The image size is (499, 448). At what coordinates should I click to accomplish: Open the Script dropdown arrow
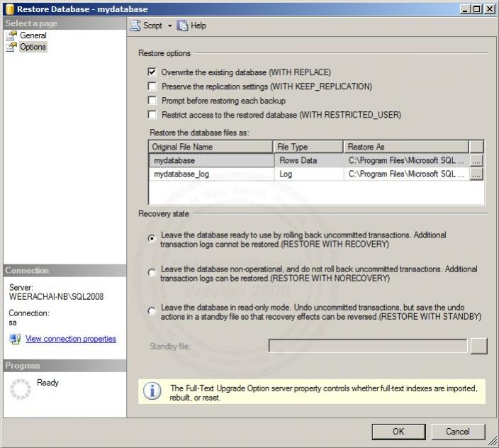tap(169, 26)
